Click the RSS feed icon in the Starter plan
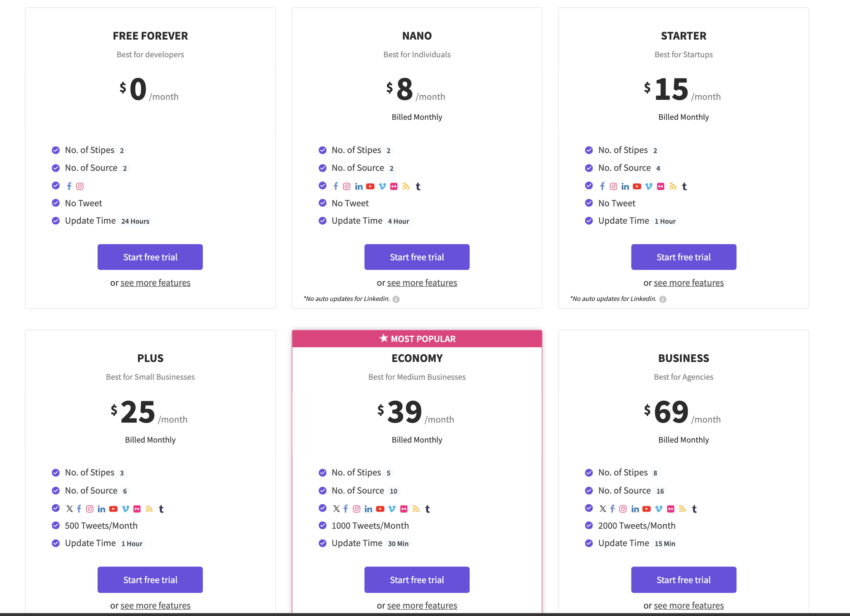 [673, 186]
